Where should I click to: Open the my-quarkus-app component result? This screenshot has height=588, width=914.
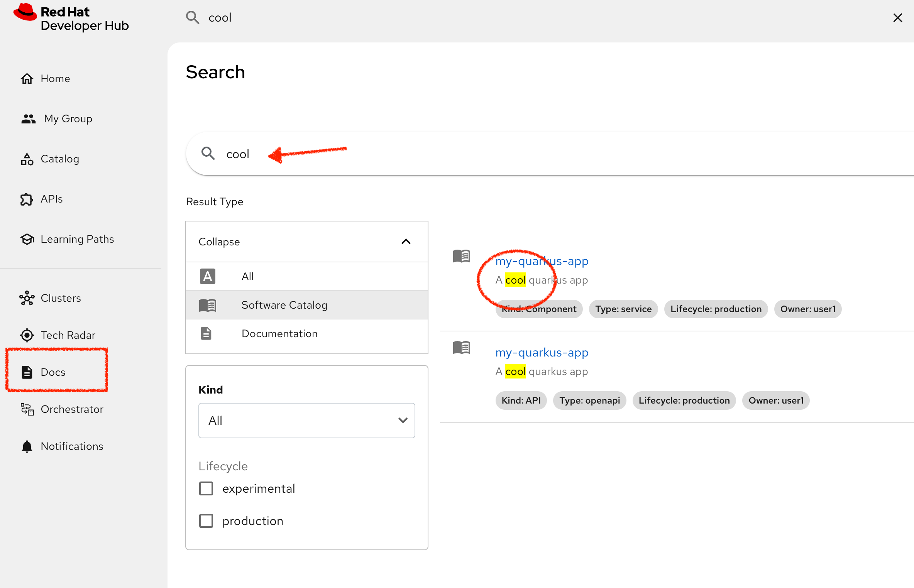pyautogui.click(x=542, y=261)
